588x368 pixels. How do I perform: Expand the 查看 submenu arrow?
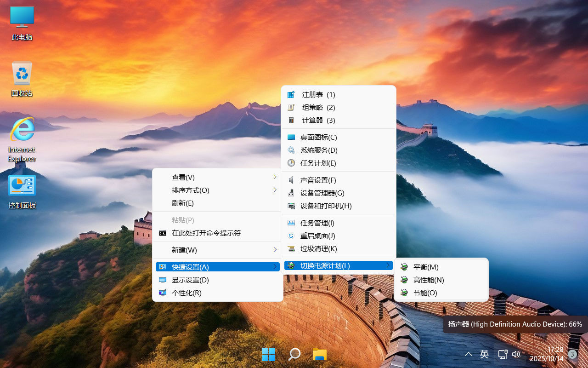[x=275, y=177]
